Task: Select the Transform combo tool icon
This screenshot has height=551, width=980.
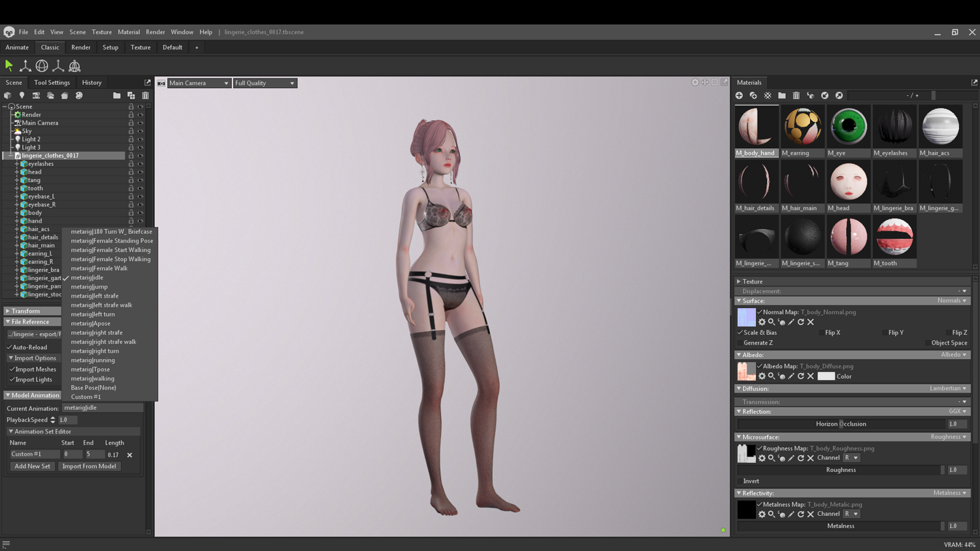Action: [74, 65]
